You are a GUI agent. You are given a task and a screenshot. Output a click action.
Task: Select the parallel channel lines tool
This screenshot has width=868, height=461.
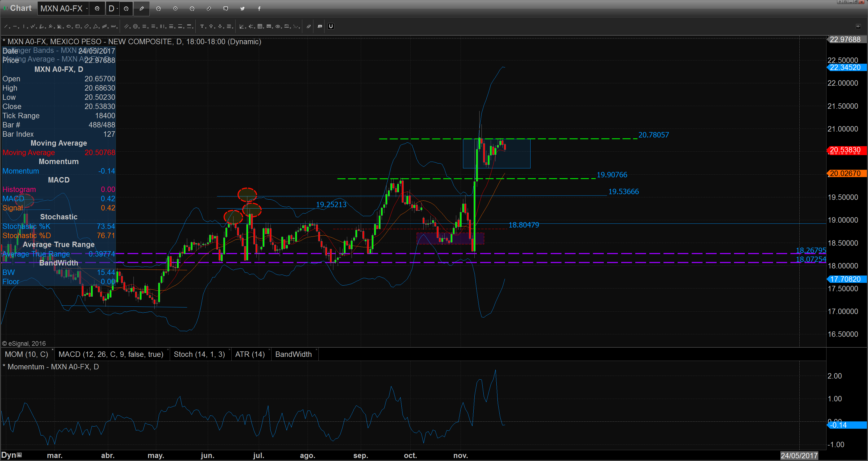[x=126, y=26]
